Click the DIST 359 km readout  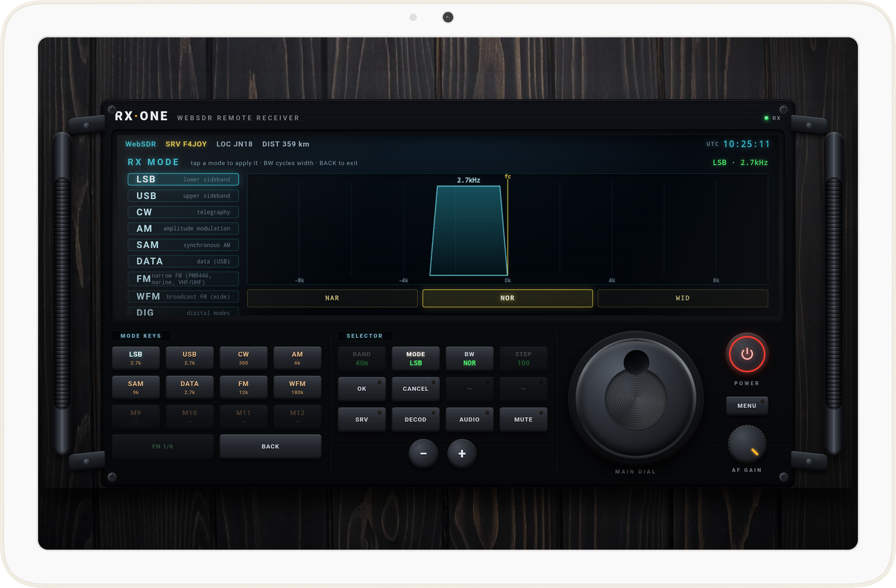click(286, 144)
